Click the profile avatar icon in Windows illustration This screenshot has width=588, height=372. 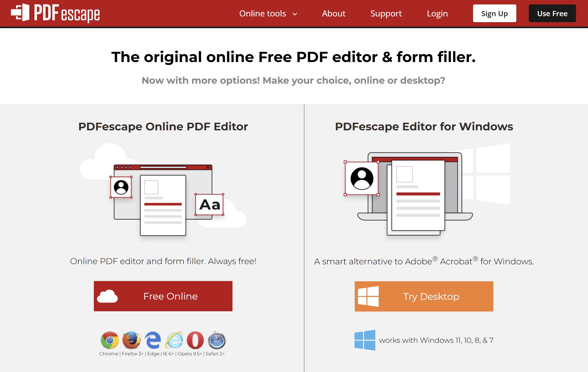[x=362, y=178]
